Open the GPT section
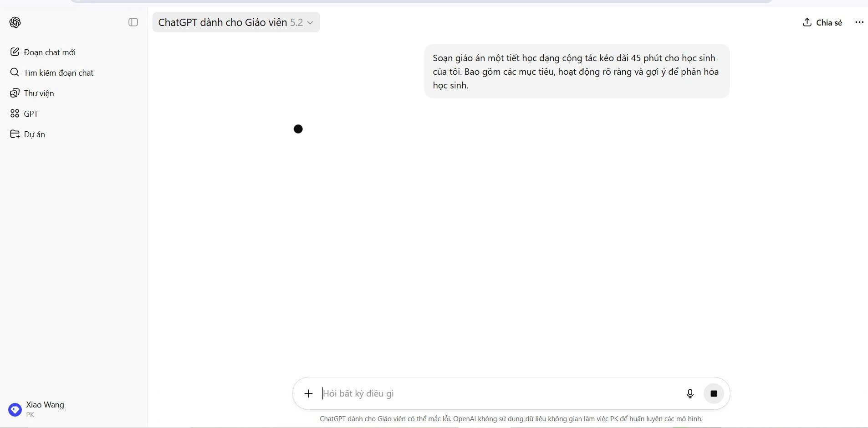This screenshot has height=428, width=868. coord(24,114)
